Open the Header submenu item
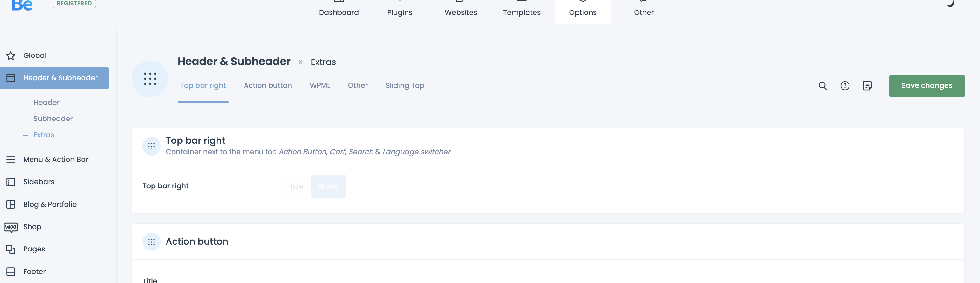 tap(46, 102)
